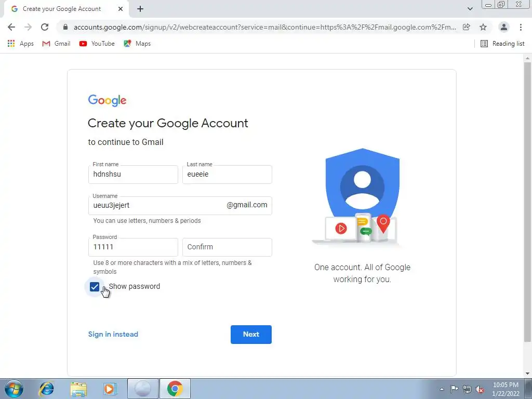Click the round gray taskbar app button

point(142,389)
